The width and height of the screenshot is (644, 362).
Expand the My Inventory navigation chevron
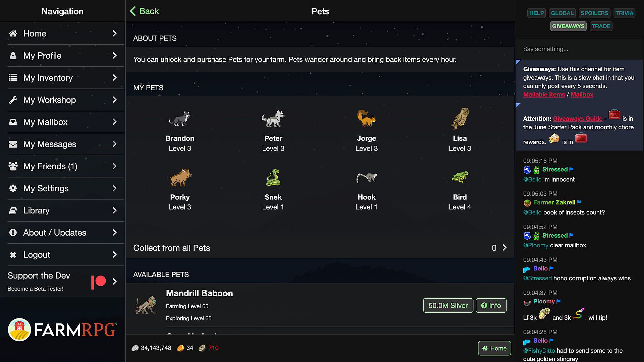point(115,78)
